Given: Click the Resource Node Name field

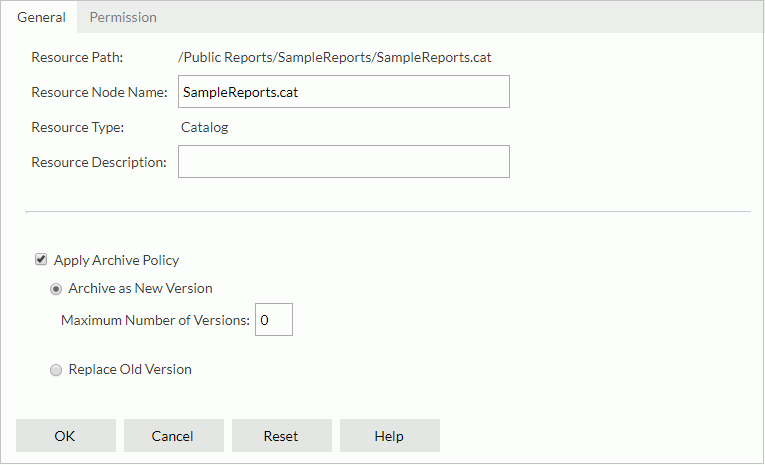Looking at the screenshot, I should (x=343, y=92).
